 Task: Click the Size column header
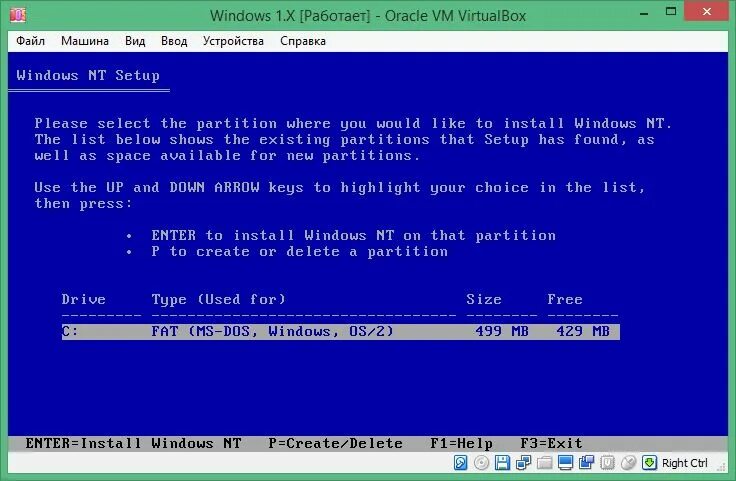click(x=484, y=299)
